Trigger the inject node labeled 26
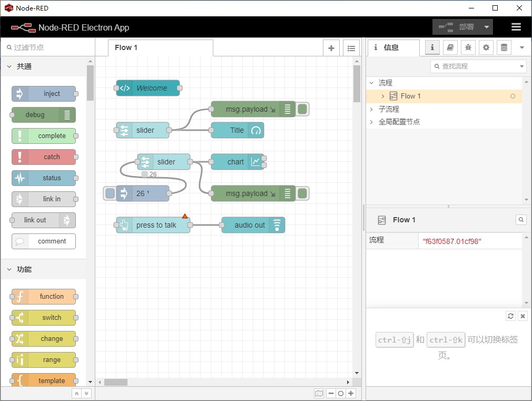The width and height of the screenshot is (532, 401). click(x=110, y=193)
